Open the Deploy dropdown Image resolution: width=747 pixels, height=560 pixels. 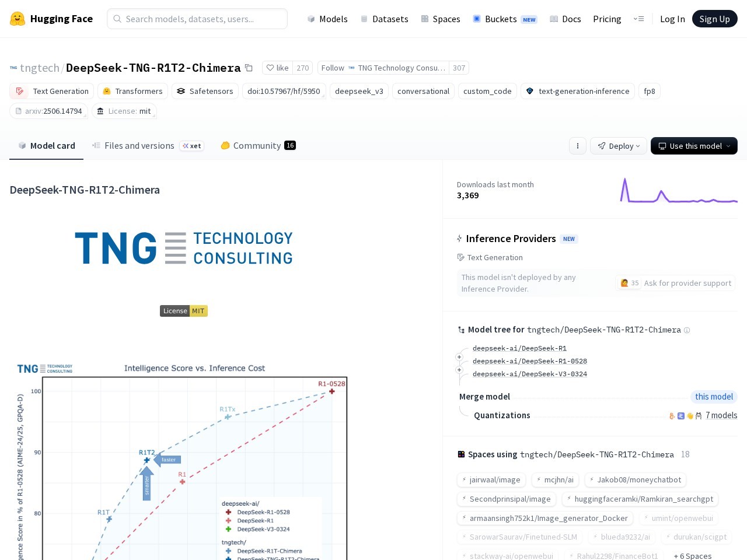(x=619, y=146)
